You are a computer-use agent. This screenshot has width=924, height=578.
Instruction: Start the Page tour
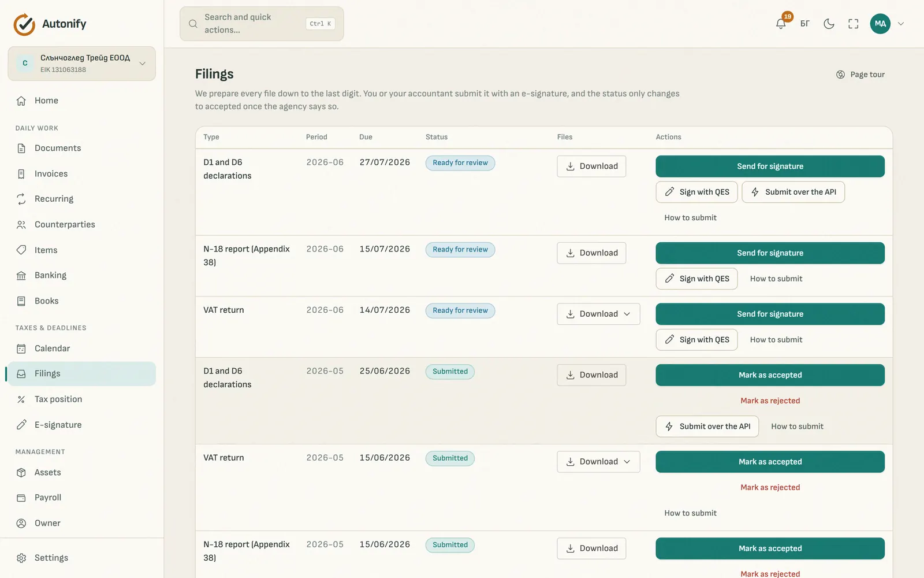tap(860, 75)
